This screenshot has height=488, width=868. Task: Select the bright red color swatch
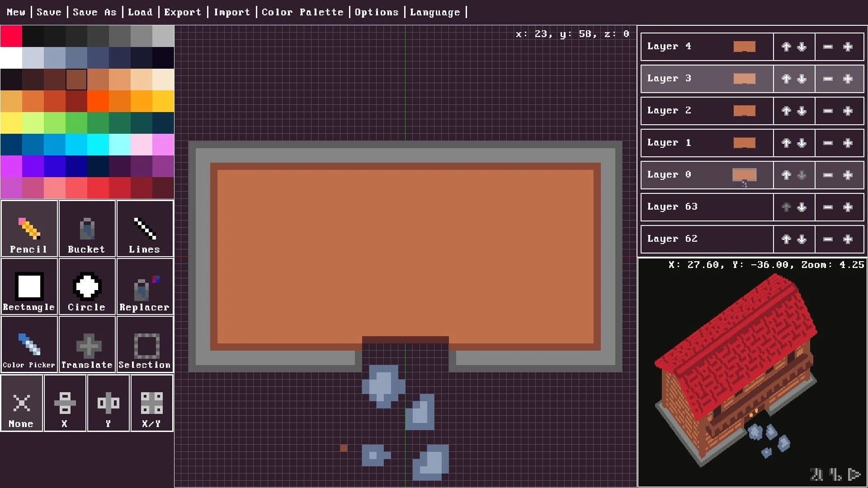(11, 36)
